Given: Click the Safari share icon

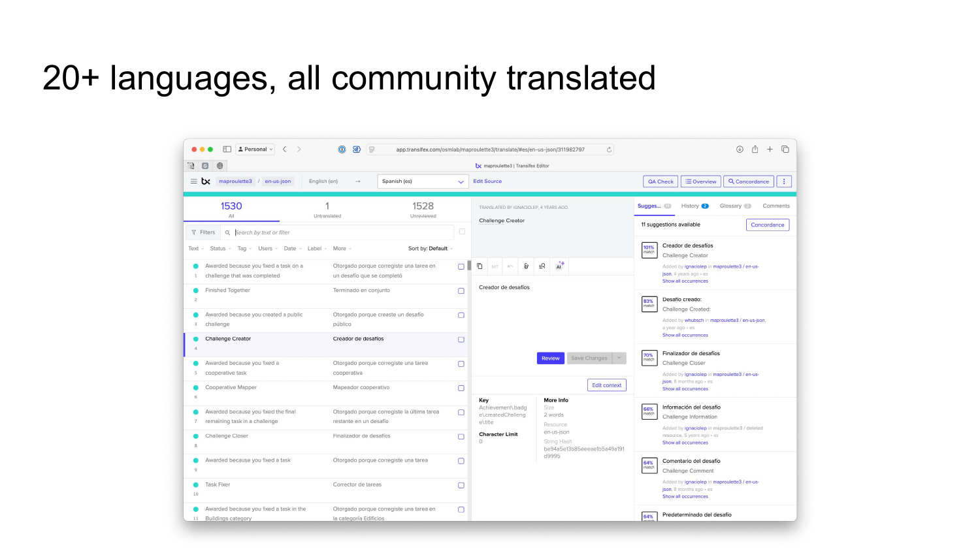Looking at the screenshot, I should pos(755,149).
